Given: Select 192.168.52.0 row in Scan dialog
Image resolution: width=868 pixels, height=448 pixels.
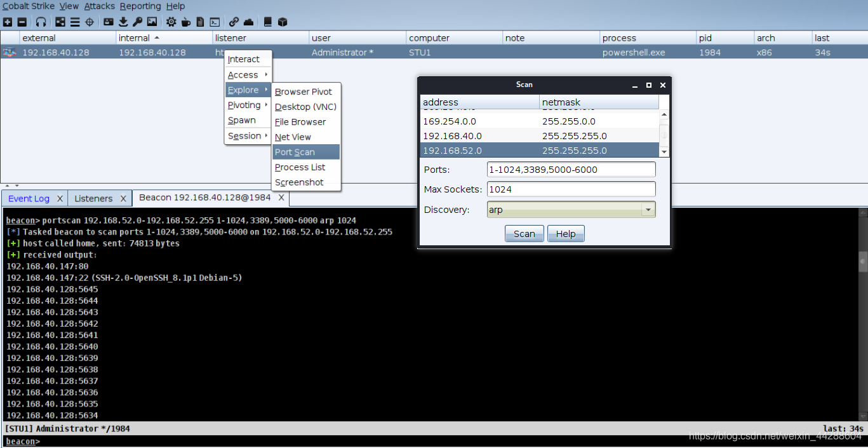Looking at the screenshot, I should tap(540, 151).
